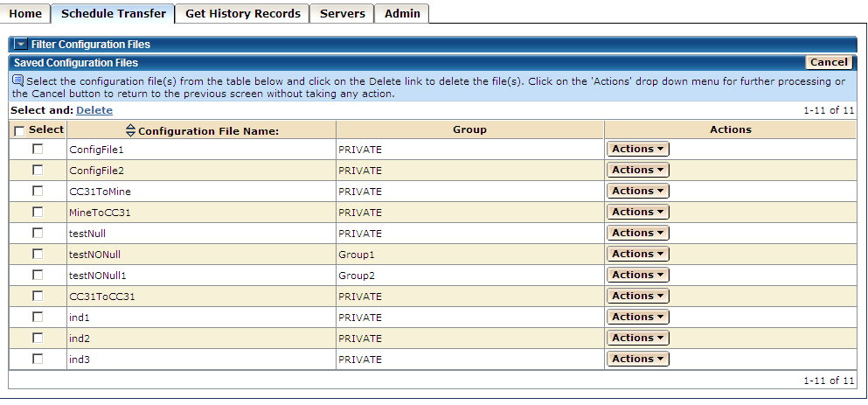Open Actions dropdown for CC31ToMine
Screen dimensions: 868x405
[x=637, y=192]
